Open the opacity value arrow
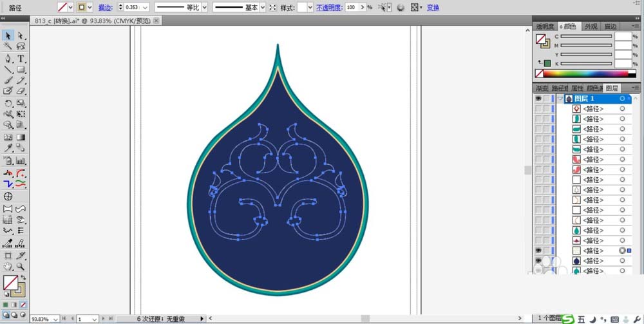644x324 pixels. 362,7
